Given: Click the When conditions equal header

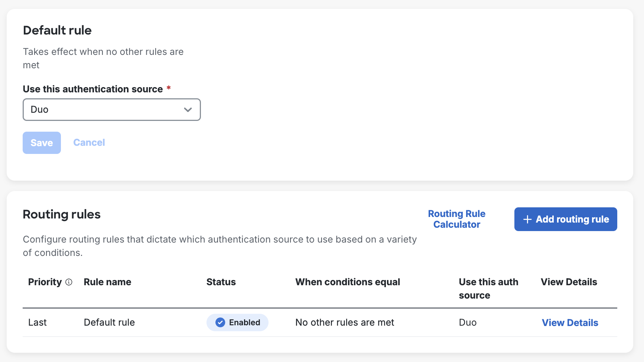Looking at the screenshot, I should point(348,282).
